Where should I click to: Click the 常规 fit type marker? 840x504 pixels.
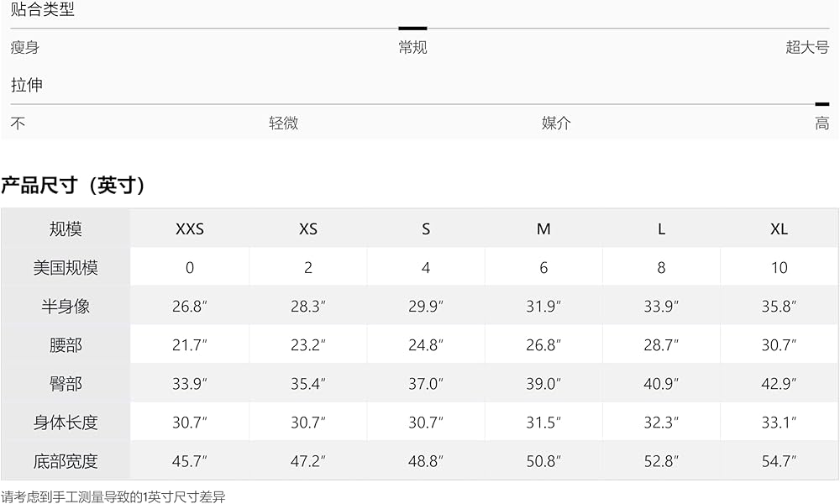[412, 28]
